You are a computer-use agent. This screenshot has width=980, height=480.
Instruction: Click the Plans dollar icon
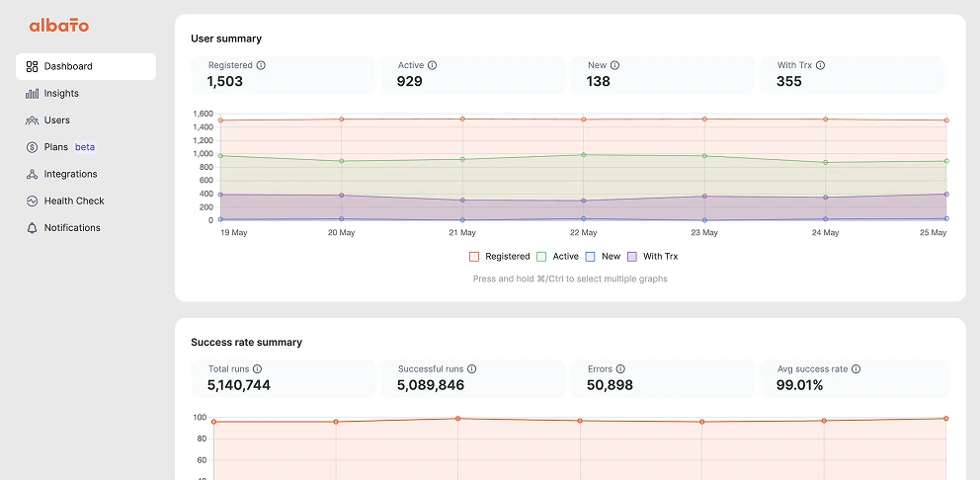point(32,147)
